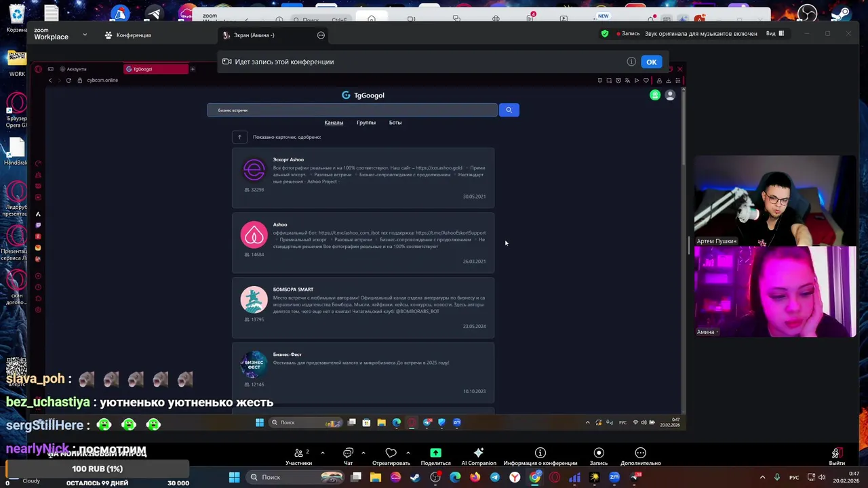
Task: Click the Амина video tile
Action: (775, 291)
